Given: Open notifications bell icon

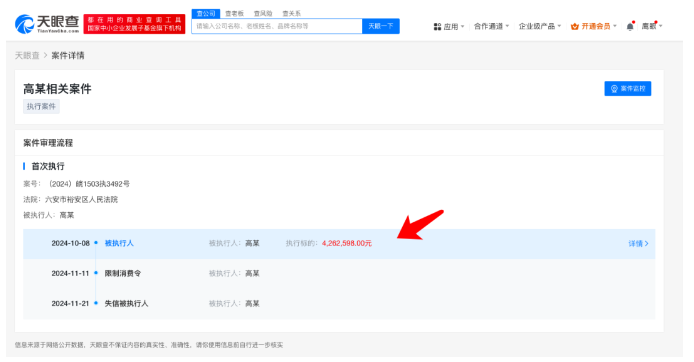Looking at the screenshot, I should click(x=630, y=27).
